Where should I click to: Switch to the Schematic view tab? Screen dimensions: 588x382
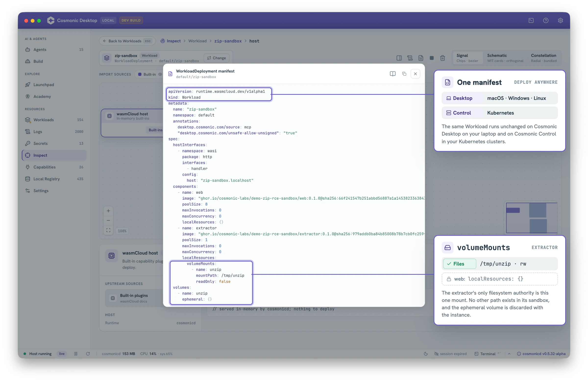(x=505, y=58)
